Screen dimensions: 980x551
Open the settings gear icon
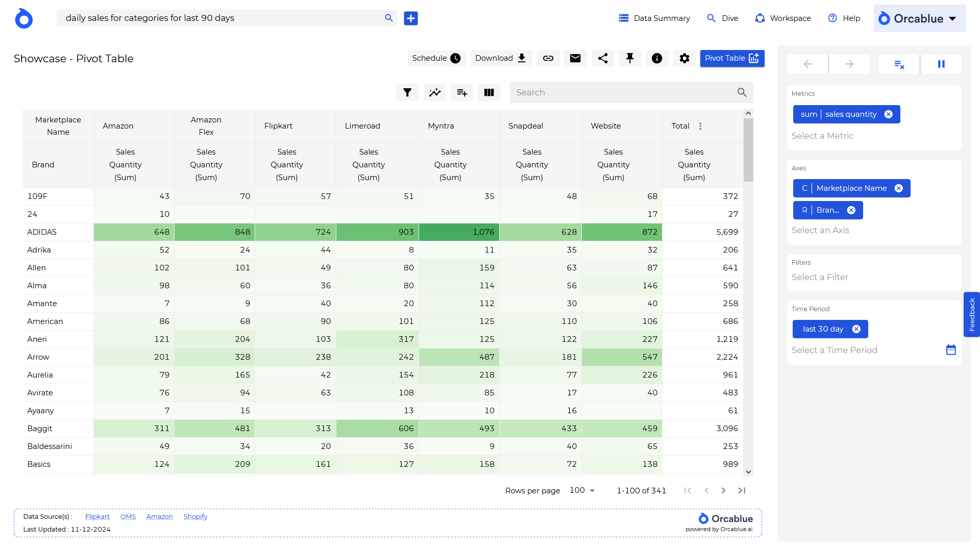click(684, 58)
